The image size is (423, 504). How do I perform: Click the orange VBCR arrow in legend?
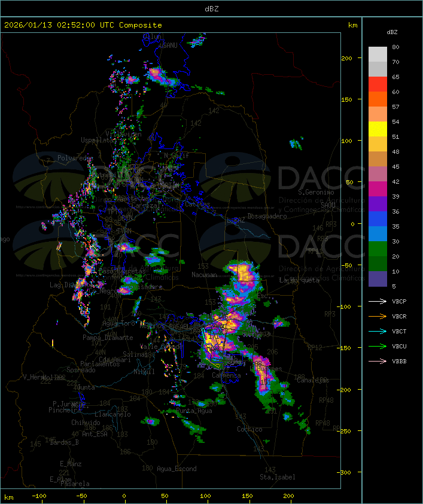tap(378, 316)
